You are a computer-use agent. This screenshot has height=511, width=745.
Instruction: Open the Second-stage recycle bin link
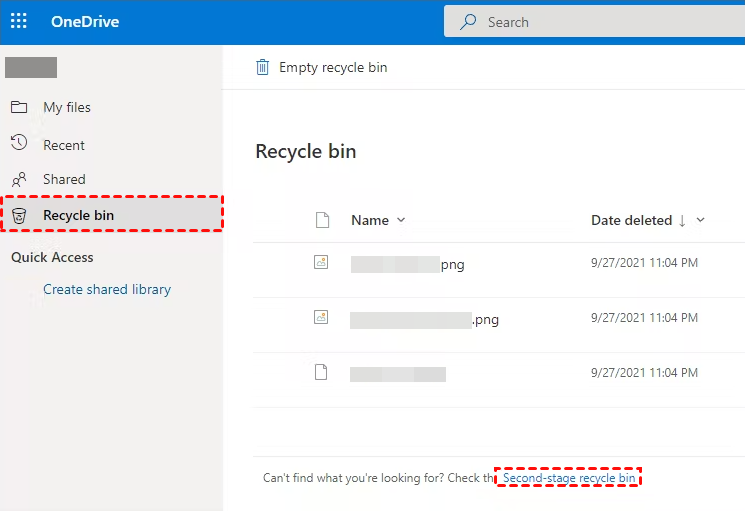pos(569,478)
